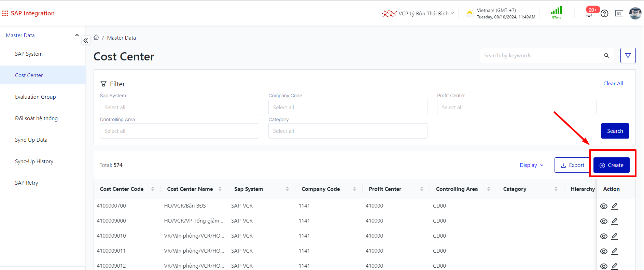Click Clear All filters link
The height and width of the screenshot is (270, 644).
pos(613,84)
